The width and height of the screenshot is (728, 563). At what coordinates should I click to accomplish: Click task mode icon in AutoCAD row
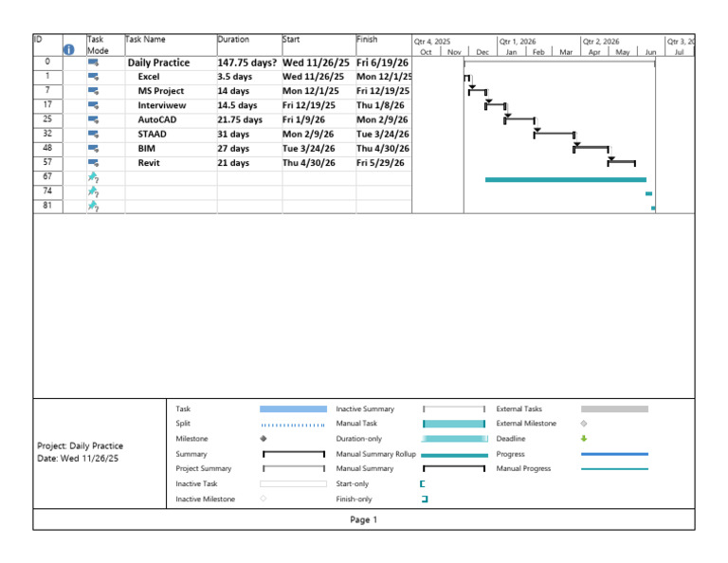[x=93, y=119]
